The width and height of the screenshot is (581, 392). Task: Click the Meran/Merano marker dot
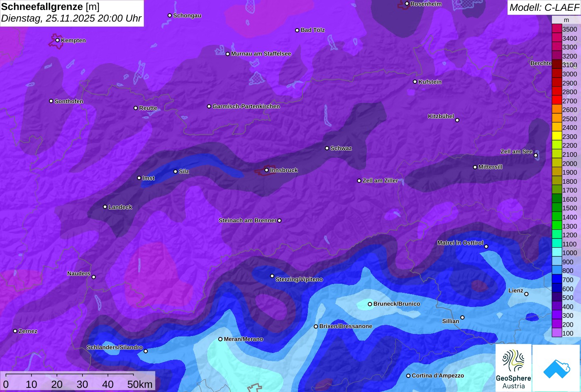(220, 339)
